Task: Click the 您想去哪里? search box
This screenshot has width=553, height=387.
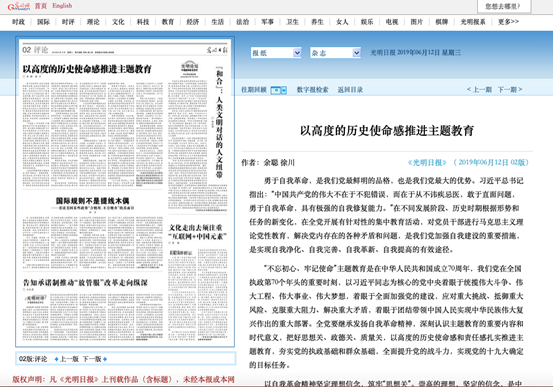Action: tap(504, 6)
